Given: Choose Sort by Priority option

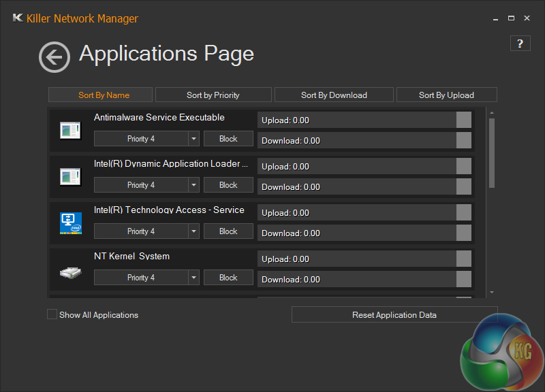Looking at the screenshot, I should (213, 95).
